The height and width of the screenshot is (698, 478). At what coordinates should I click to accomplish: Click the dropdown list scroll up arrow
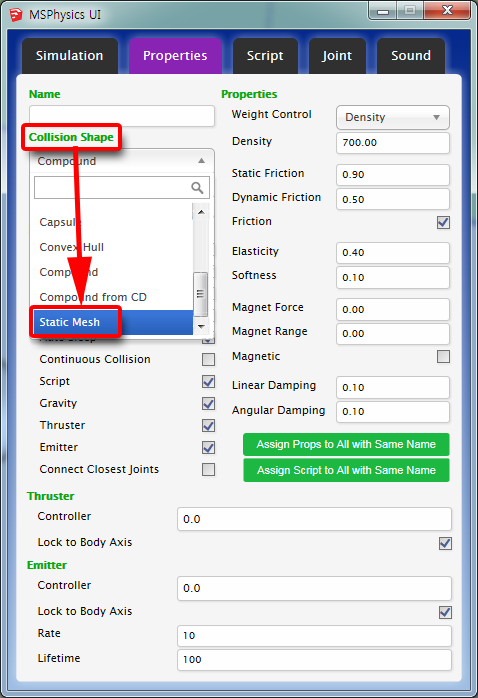click(201, 212)
